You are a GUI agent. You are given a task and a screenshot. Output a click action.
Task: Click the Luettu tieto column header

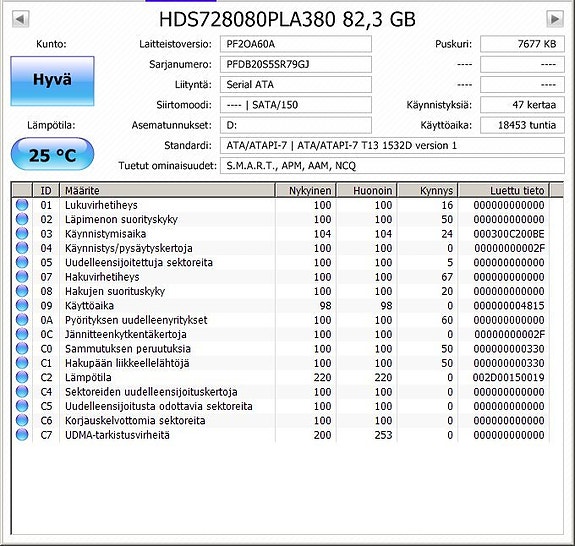tap(504, 190)
